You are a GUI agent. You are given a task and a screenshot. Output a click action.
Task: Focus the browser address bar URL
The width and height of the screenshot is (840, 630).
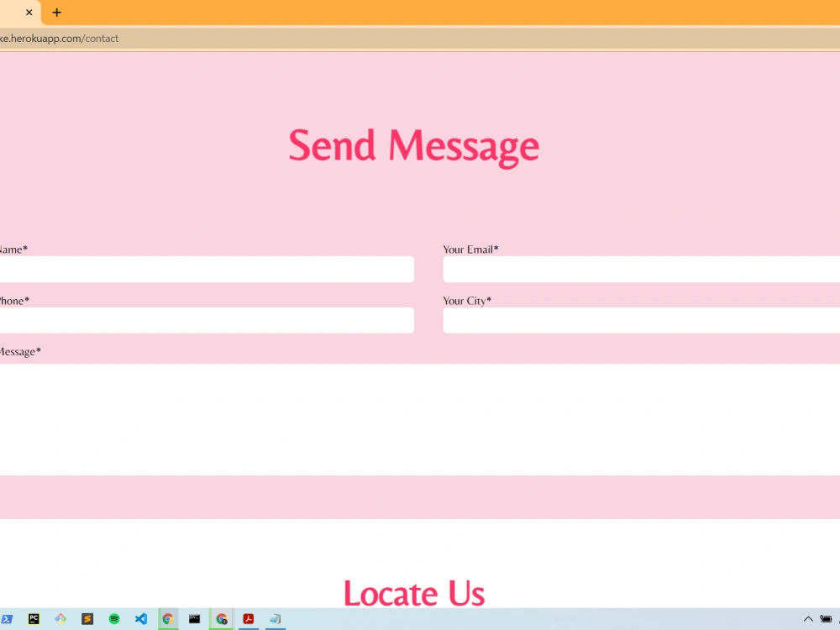point(59,39)
